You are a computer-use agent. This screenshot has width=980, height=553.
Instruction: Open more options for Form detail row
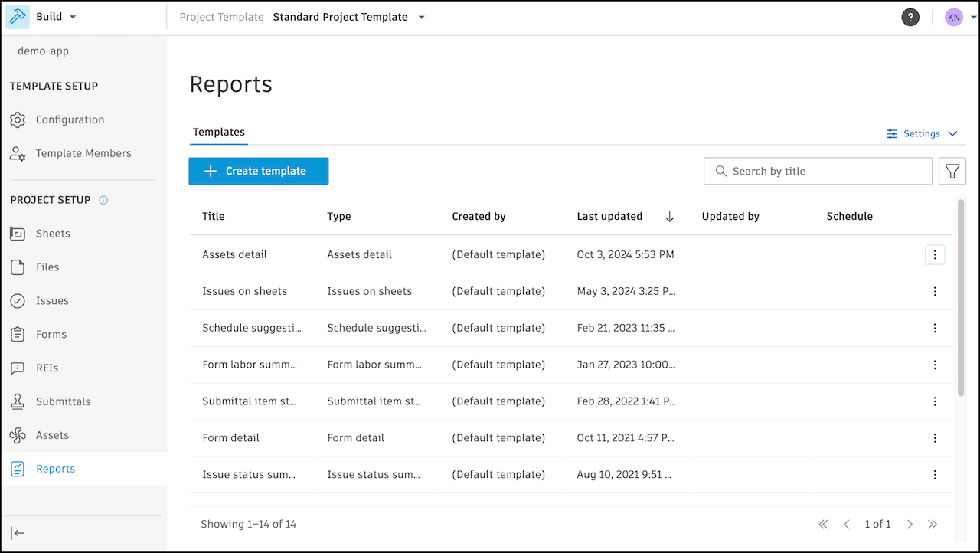point(935,438)
